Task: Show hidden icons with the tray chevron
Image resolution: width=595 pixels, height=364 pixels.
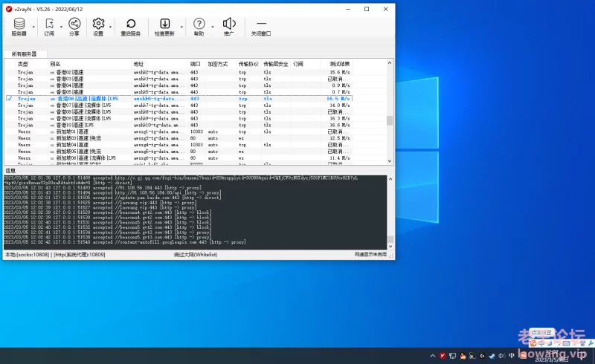Action: (433, 356)
